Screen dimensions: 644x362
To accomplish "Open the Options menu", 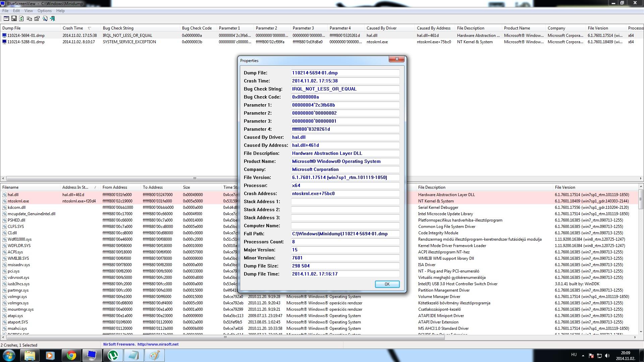I will tap(45, 11).
